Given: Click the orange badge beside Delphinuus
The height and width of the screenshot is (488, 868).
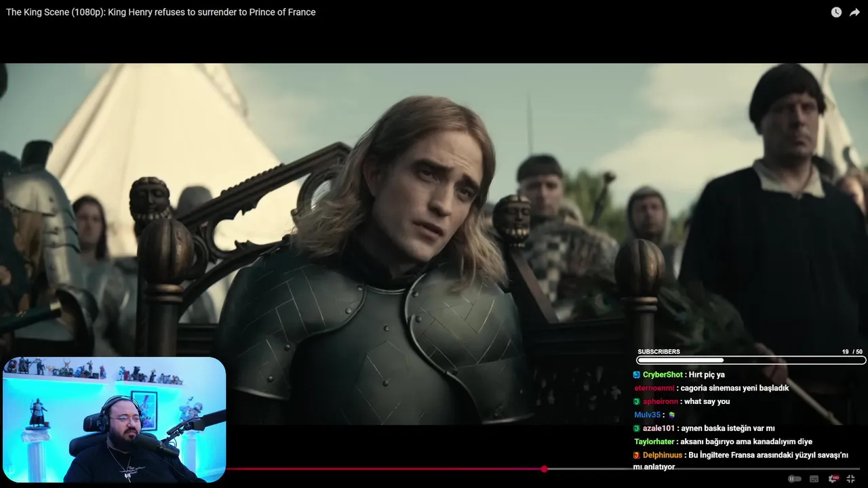Looking at the screenshot, I should 637,455.
